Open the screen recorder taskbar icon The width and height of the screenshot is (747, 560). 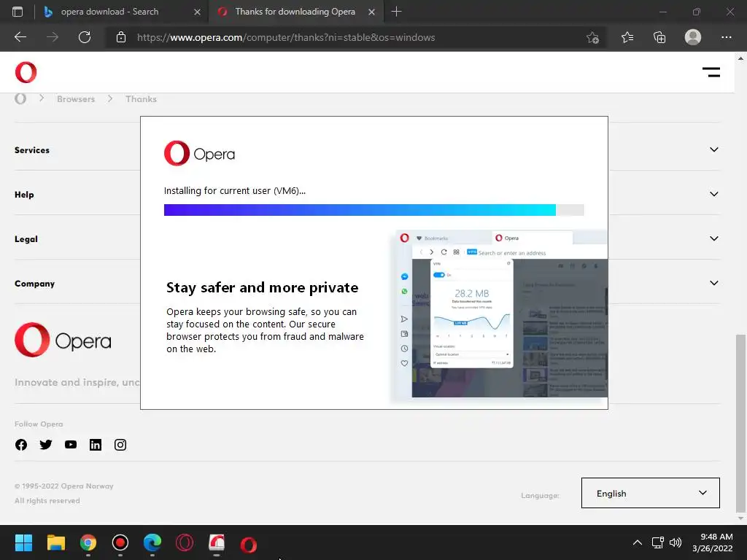coord(120,542)
